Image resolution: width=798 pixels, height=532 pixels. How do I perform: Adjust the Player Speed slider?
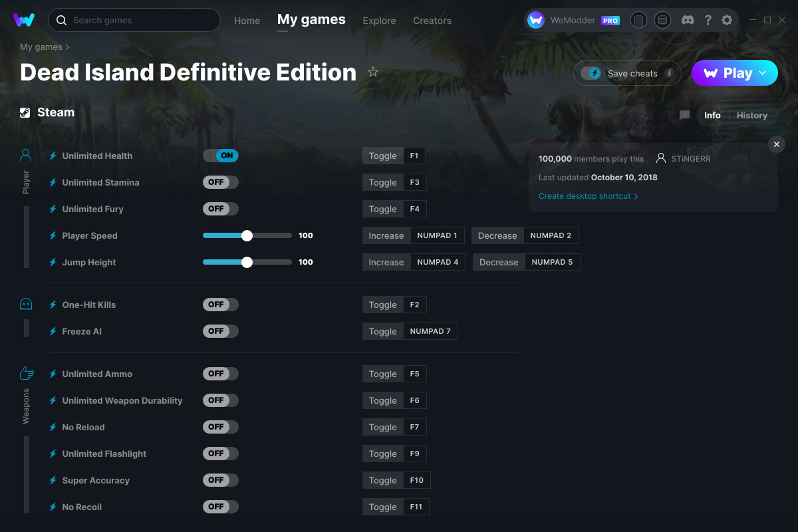247,235
